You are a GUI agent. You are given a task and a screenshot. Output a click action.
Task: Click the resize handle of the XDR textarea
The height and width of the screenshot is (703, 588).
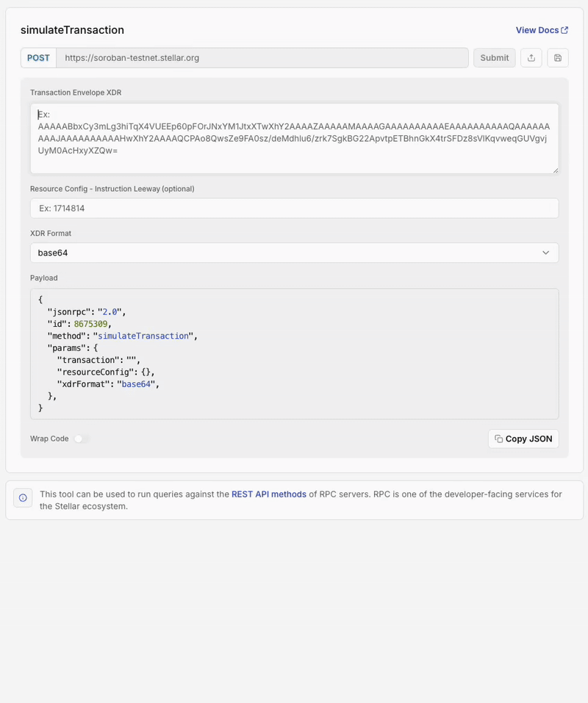[x=556, y=169]
